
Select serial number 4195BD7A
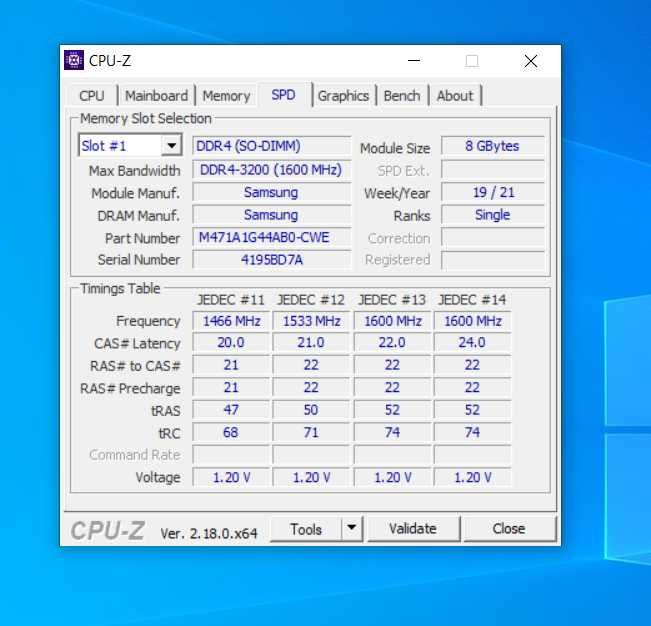coord(272,260)
